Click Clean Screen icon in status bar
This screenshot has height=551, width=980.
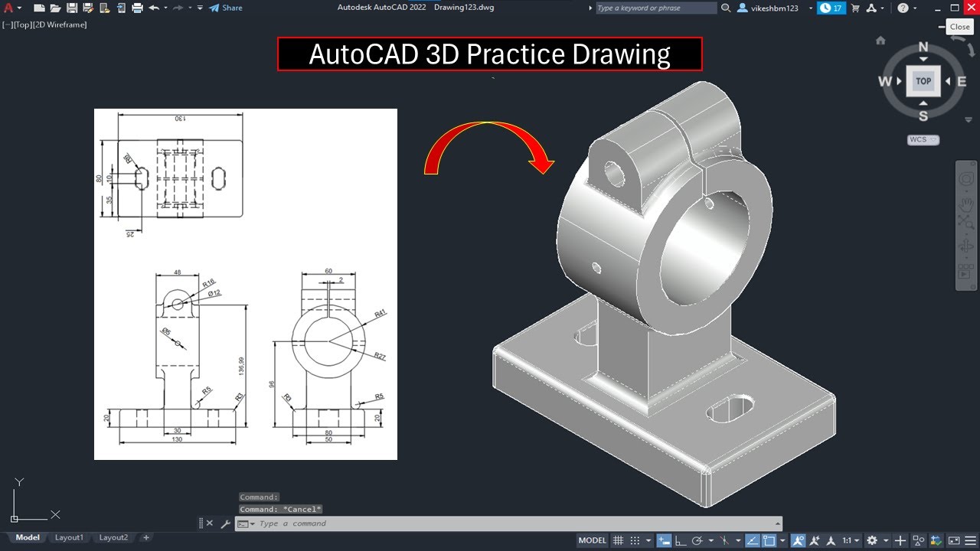point(954,540)
